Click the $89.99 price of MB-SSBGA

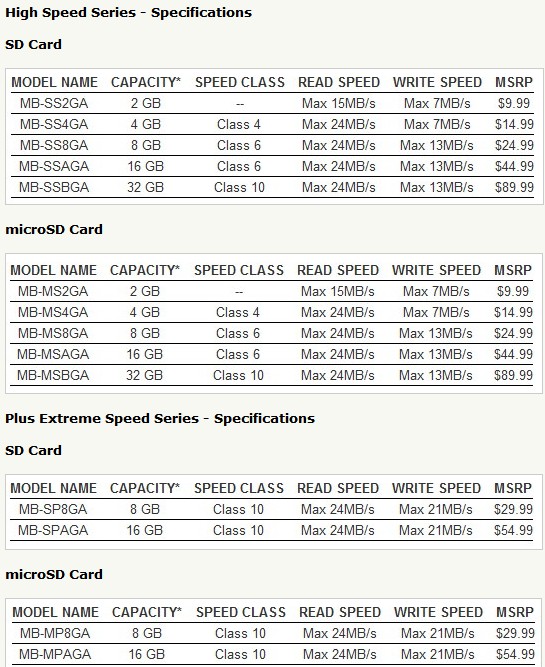click(514, 187)
